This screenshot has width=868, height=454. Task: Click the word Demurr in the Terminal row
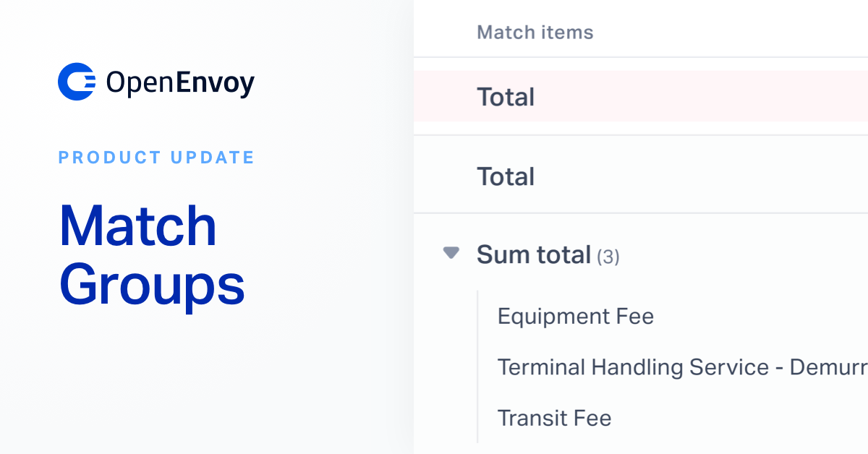click(x=828, y=367)
